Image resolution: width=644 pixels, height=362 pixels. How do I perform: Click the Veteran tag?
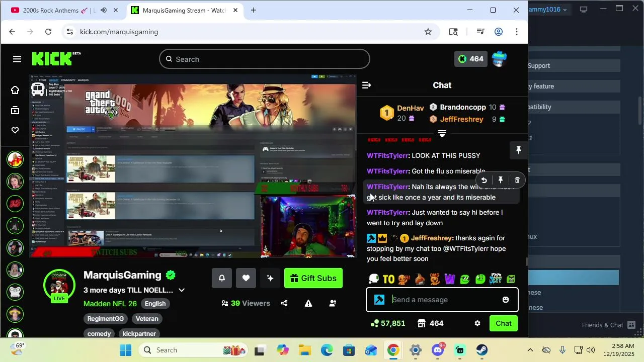tap(147, 319)
